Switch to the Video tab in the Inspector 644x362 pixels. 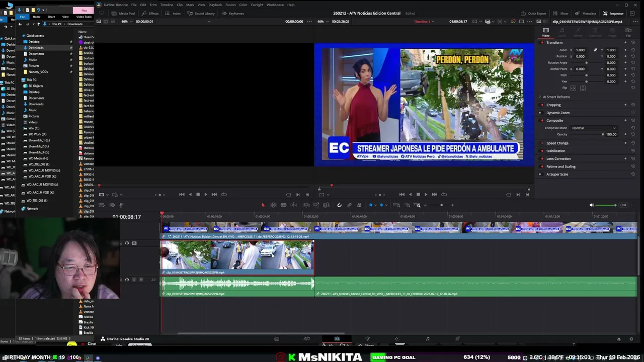click(546, 32)
